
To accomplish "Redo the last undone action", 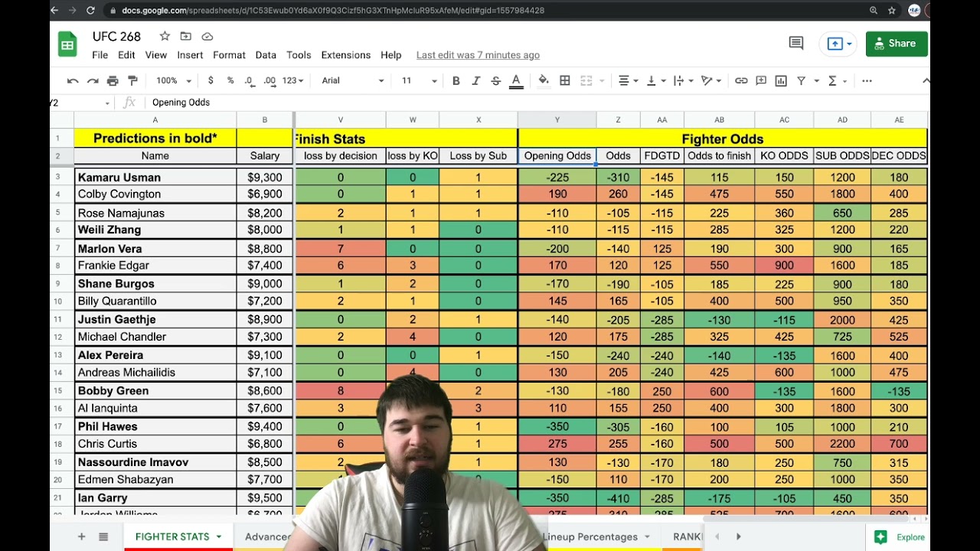I will pos(93,80).
